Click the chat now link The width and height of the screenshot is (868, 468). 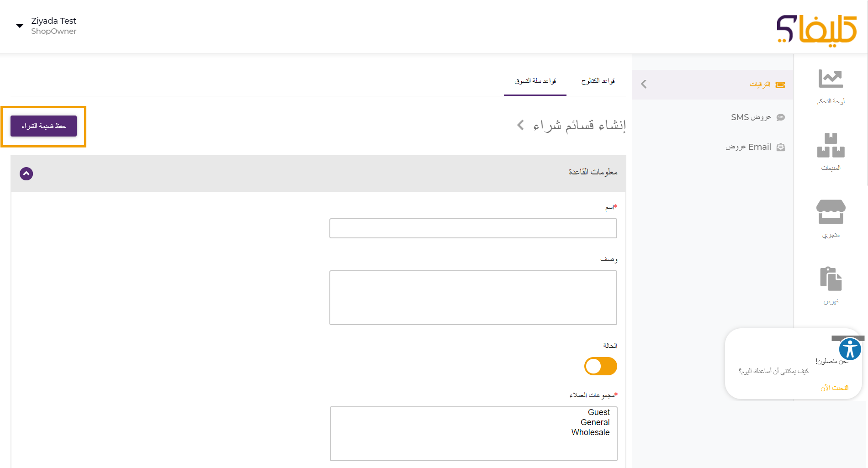834,388
